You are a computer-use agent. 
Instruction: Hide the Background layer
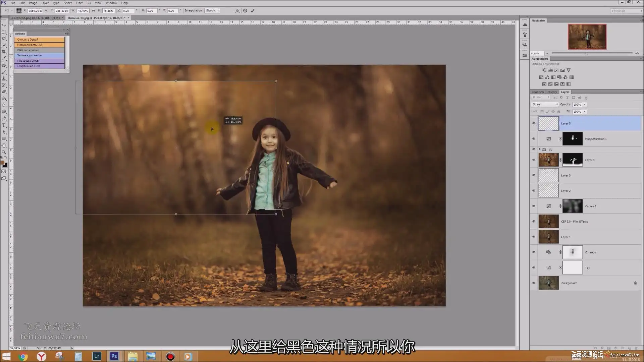534,283
